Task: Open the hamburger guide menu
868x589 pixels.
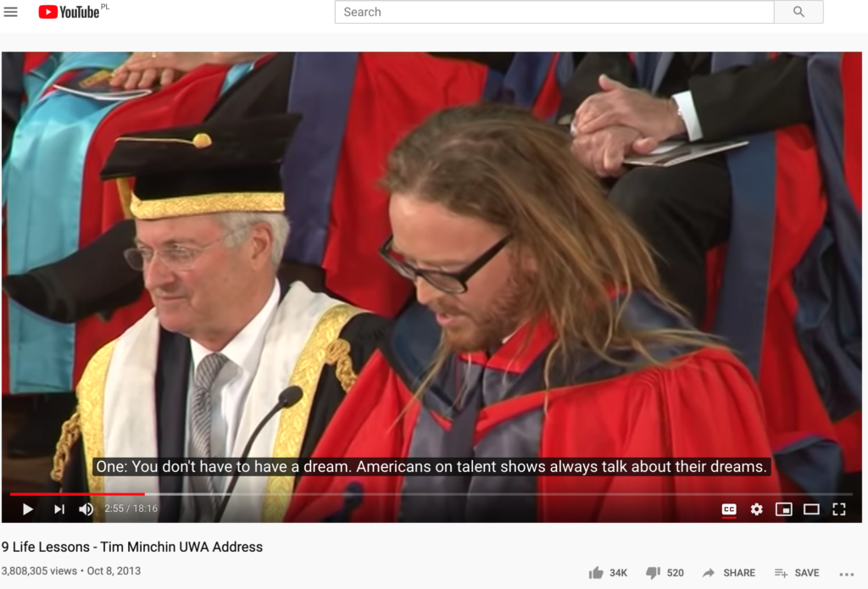Action: click(x=10, y=12)
